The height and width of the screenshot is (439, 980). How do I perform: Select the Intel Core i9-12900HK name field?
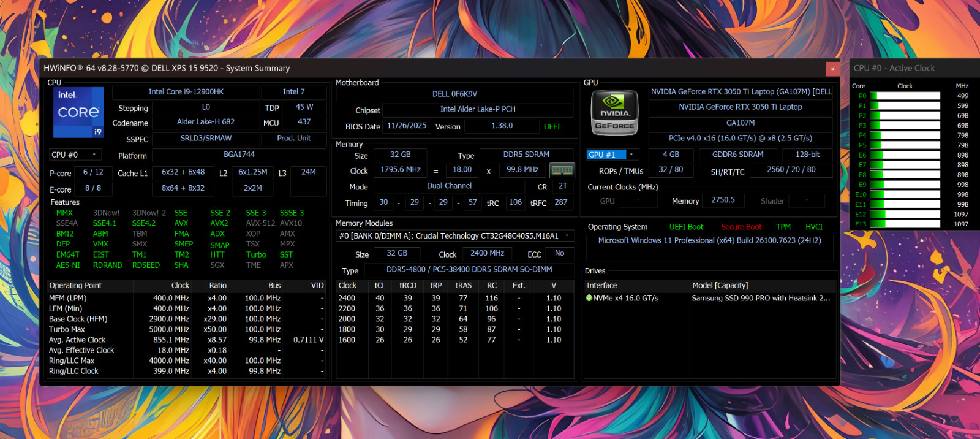(x=186, y=92)
